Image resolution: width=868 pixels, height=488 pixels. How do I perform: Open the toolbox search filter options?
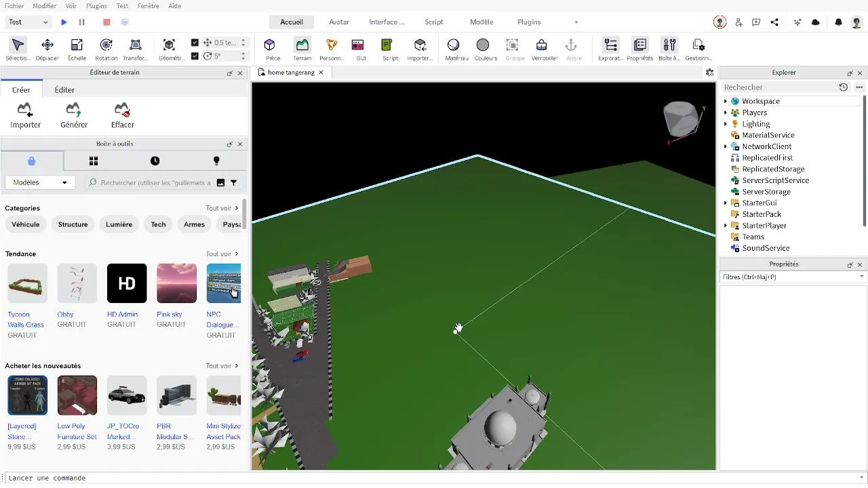coord(234,183)
